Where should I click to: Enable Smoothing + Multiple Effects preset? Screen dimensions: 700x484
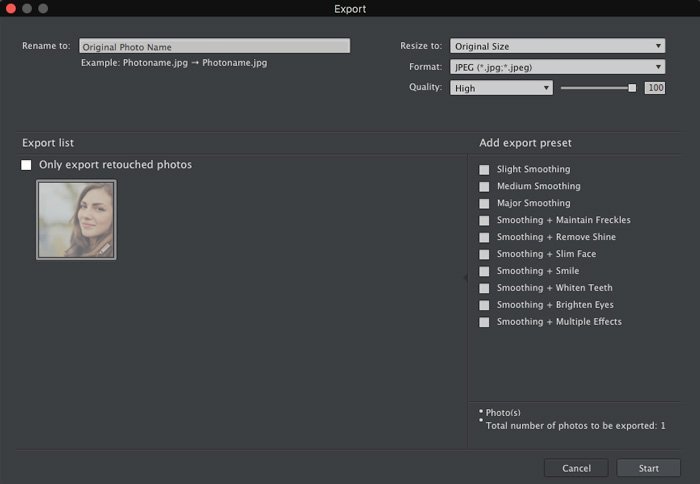485,323
